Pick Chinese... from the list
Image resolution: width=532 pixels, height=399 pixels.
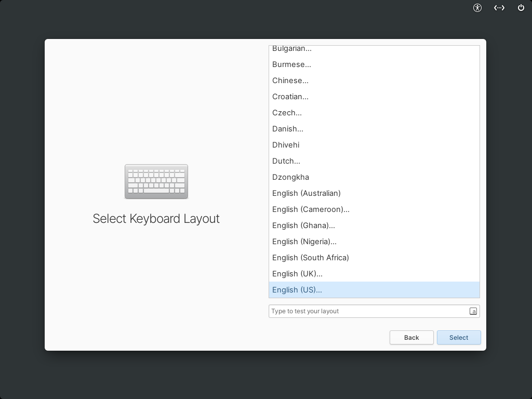click(x=374, y=81)
